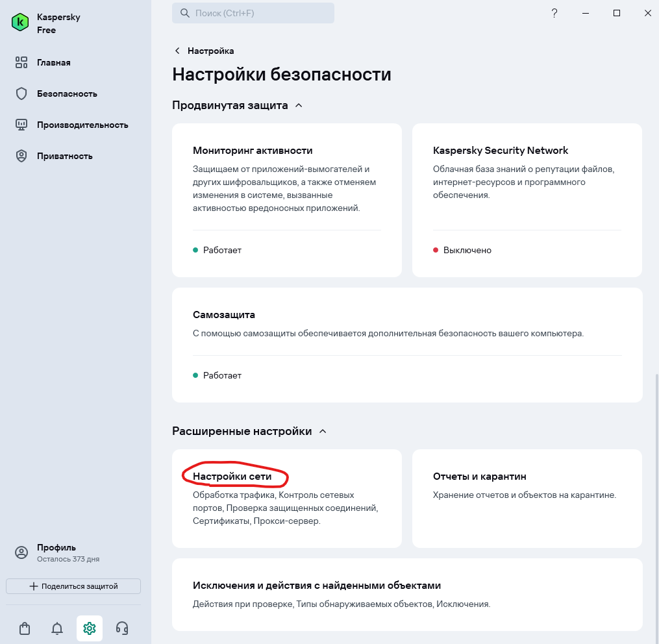The width and height of the screenshot is (659, 644).
Task: Click the help question mark icon
Action: [554, 13]
